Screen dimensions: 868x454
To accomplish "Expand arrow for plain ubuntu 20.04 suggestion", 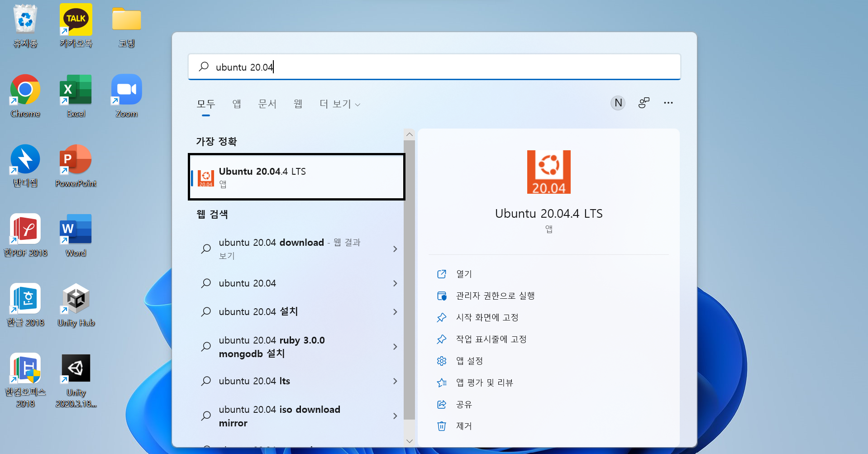I will pos(395,283).
